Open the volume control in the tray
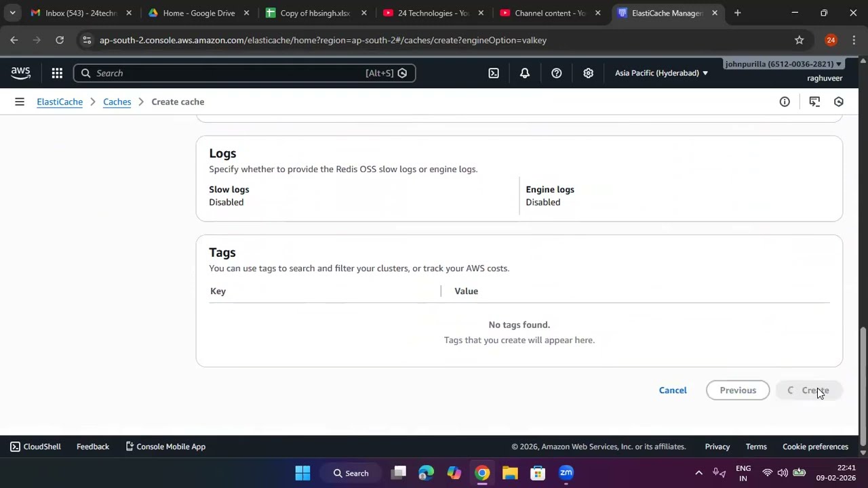 (783, 473)
